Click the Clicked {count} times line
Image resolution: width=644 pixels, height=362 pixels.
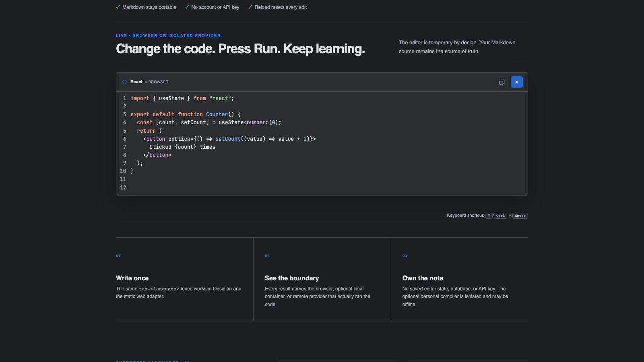point(182,147)
